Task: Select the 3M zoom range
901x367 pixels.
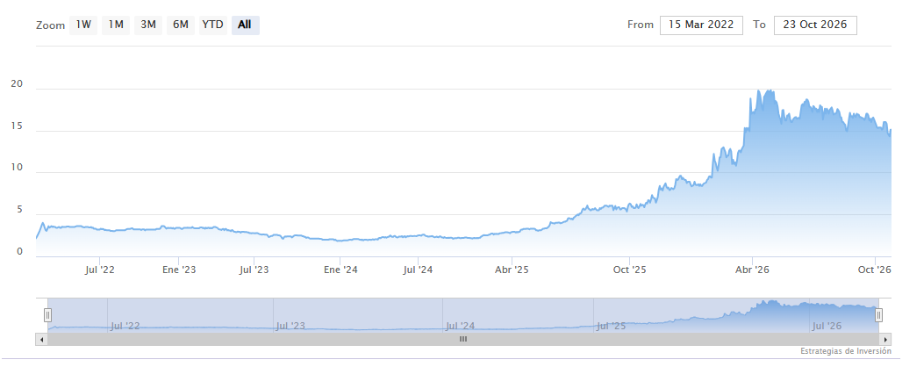Action: 148,25
